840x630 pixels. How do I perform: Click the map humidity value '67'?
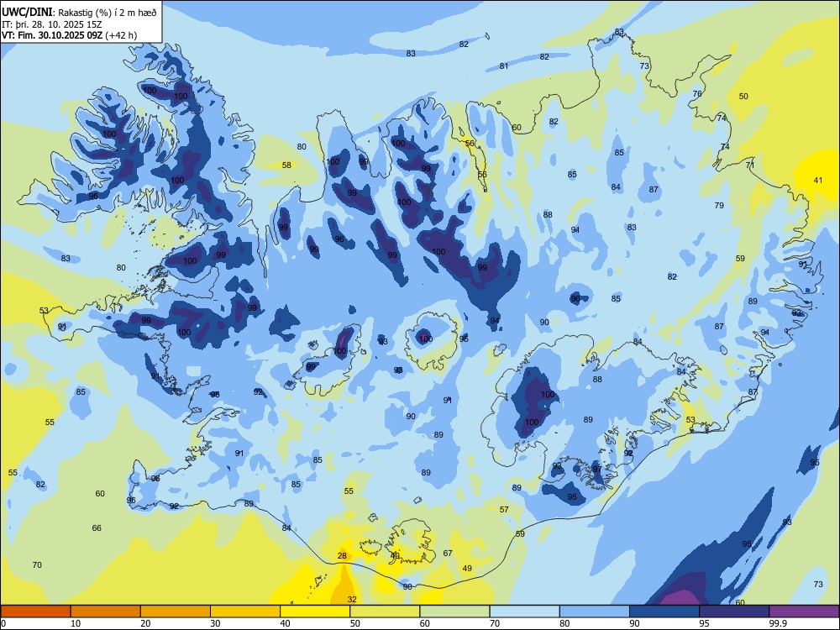[448, 554]
